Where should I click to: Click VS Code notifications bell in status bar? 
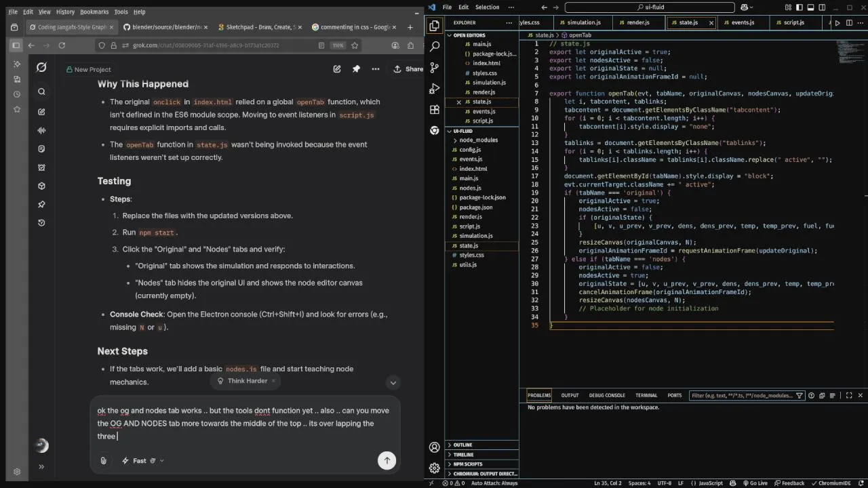pos(861,483)
